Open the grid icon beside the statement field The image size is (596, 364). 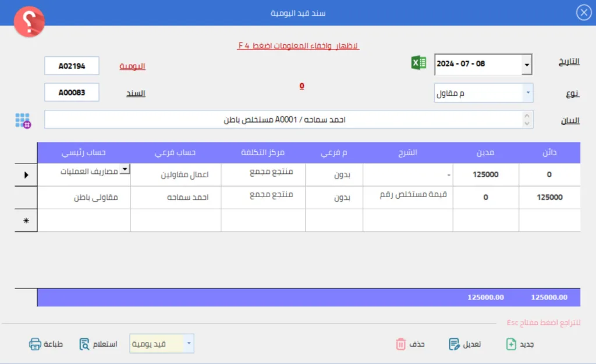tap(23, 120)
